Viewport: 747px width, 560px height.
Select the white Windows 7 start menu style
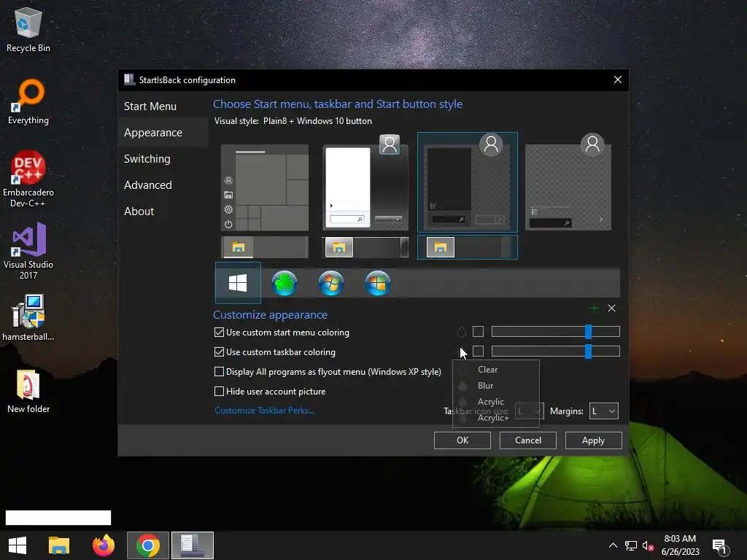point(365,182)
